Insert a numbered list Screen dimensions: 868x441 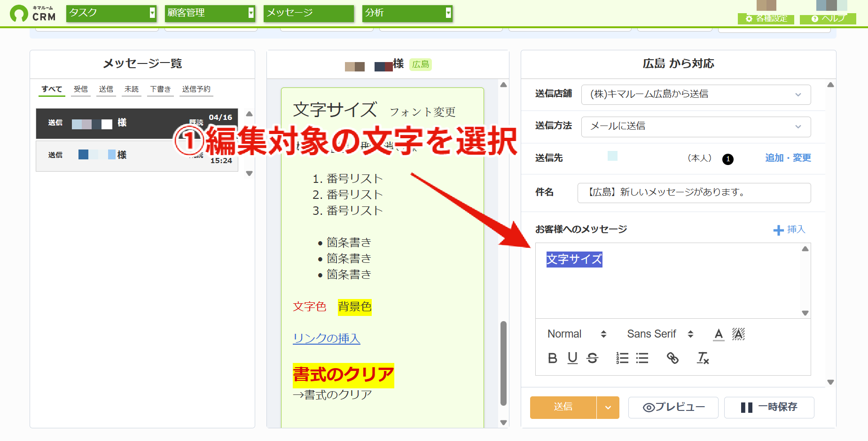pos(622,358)
